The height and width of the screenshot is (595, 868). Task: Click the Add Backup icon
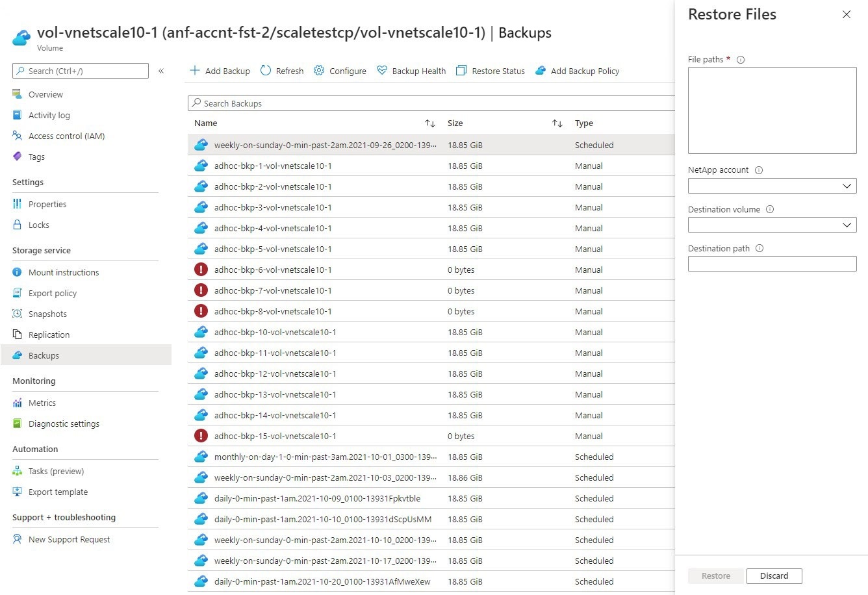[x=195, y=70]
